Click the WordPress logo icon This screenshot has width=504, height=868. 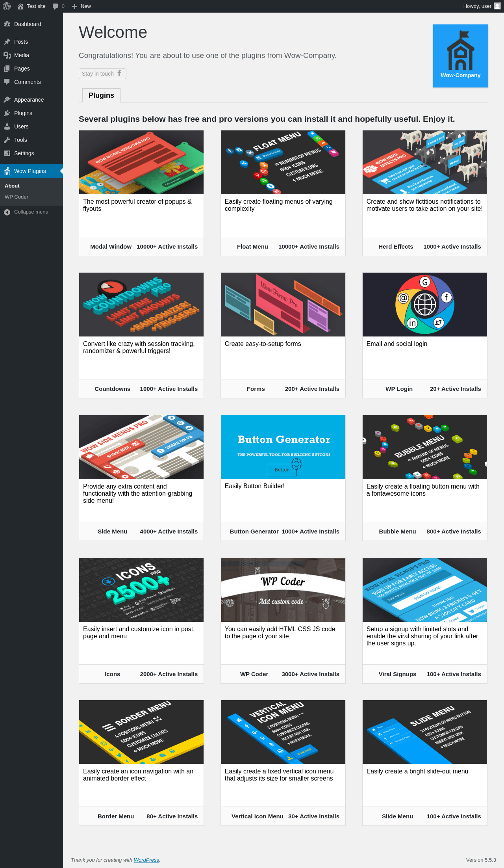click(7, 6)
